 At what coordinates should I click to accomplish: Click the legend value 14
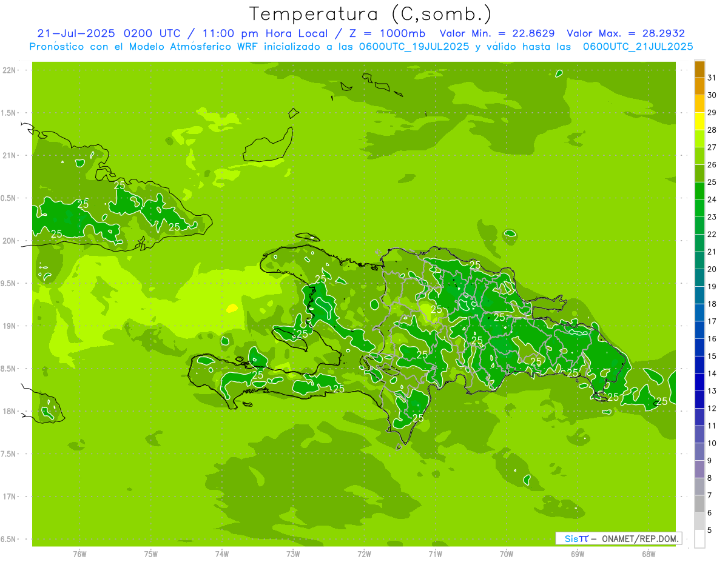[x=712, y=373]
